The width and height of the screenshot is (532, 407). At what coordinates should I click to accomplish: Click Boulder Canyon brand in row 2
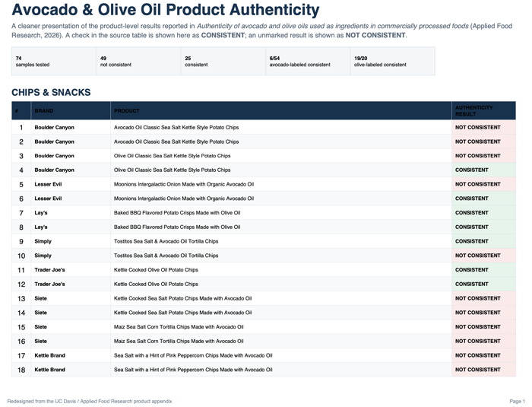point(54,141)
